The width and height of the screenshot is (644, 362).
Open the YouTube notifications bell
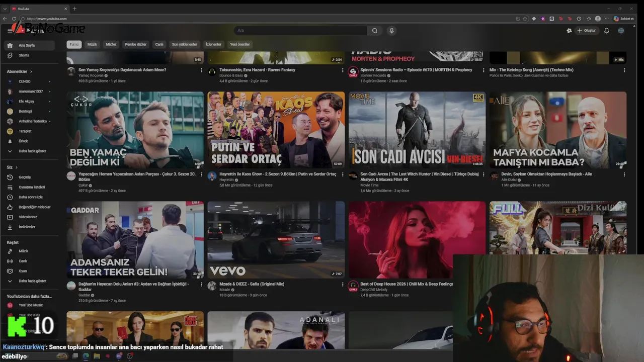[x=606, y=31]
